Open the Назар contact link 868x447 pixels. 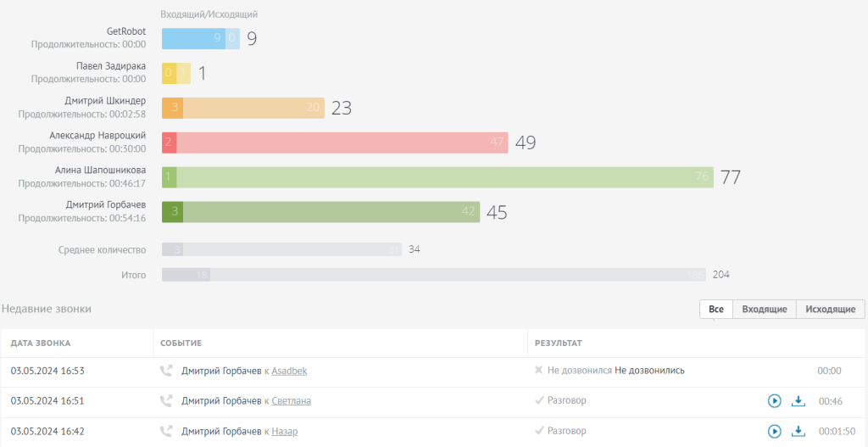click(285, 431)
